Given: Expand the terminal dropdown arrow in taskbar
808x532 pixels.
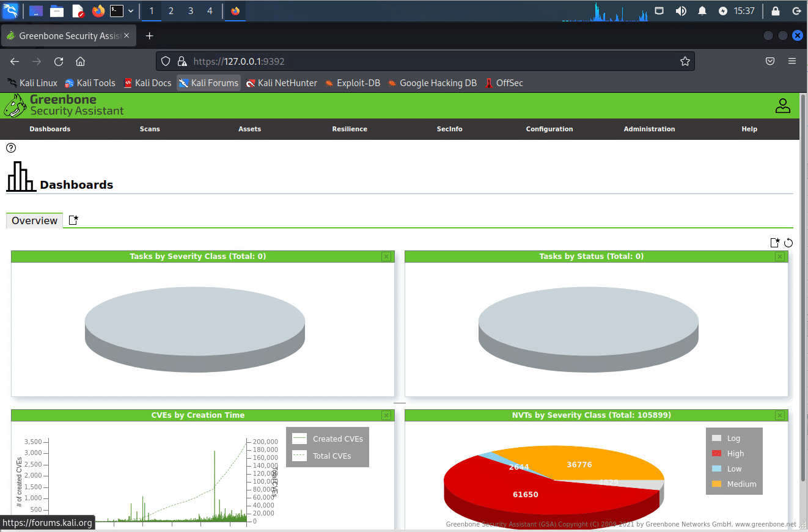Looking at the screenshot, I should point(131,11).
